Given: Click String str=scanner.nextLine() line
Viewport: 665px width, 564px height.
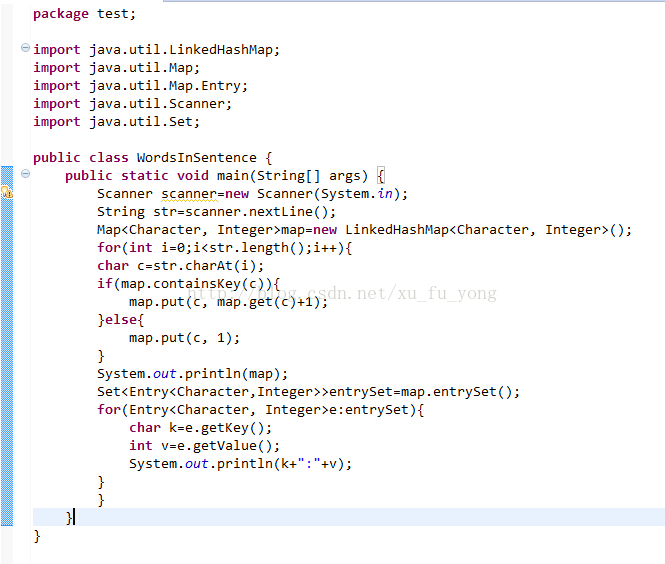Looking at the screenshot, I should coord(216,212).
